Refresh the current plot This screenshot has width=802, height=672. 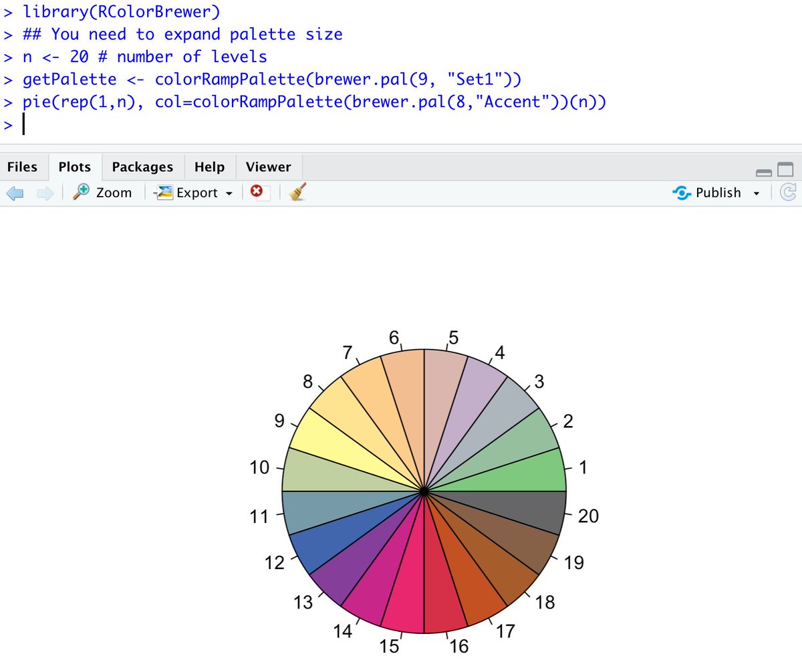click(788, 193)
